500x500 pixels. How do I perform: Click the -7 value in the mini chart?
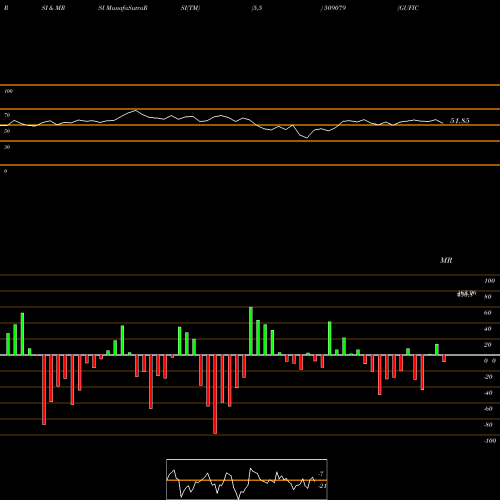(x=321, y=474)
